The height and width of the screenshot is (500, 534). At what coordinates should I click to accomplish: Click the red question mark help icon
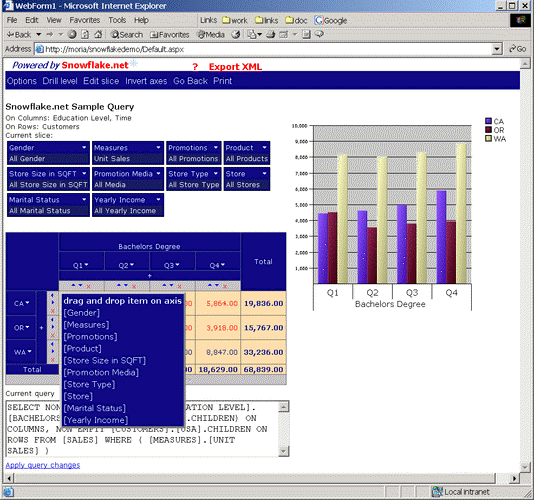pos(195,67)
